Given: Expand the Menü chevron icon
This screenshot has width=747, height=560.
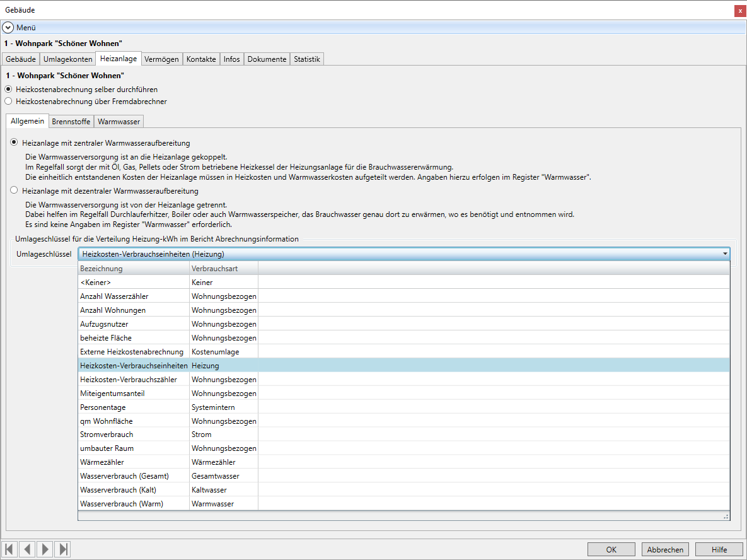Looking at the screenshot, I should pyautogui.click(x=8, y=28).
